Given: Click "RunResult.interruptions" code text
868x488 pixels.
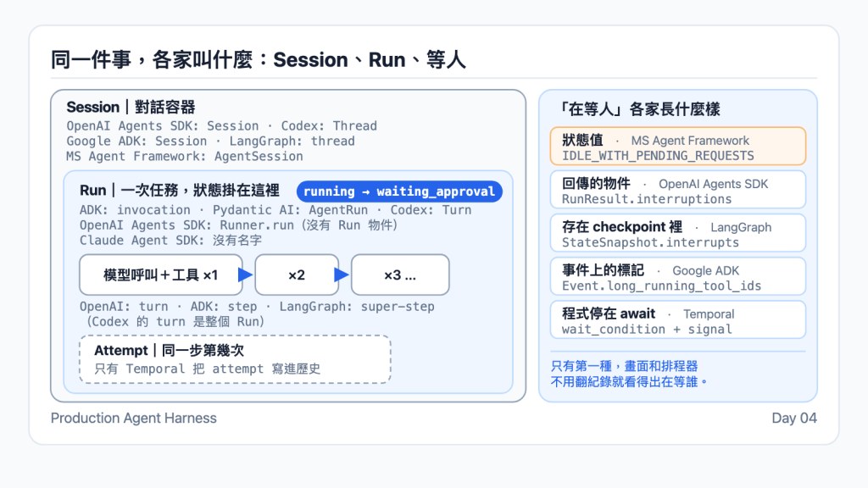Looking at the screenshot, I should tap(647, 199).
